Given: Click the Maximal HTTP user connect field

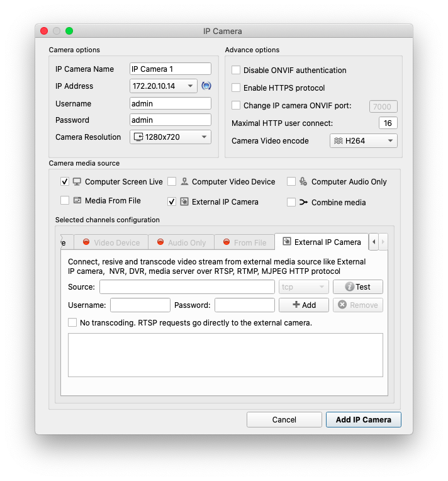Looking at the screenshot, I should [388, 123].
